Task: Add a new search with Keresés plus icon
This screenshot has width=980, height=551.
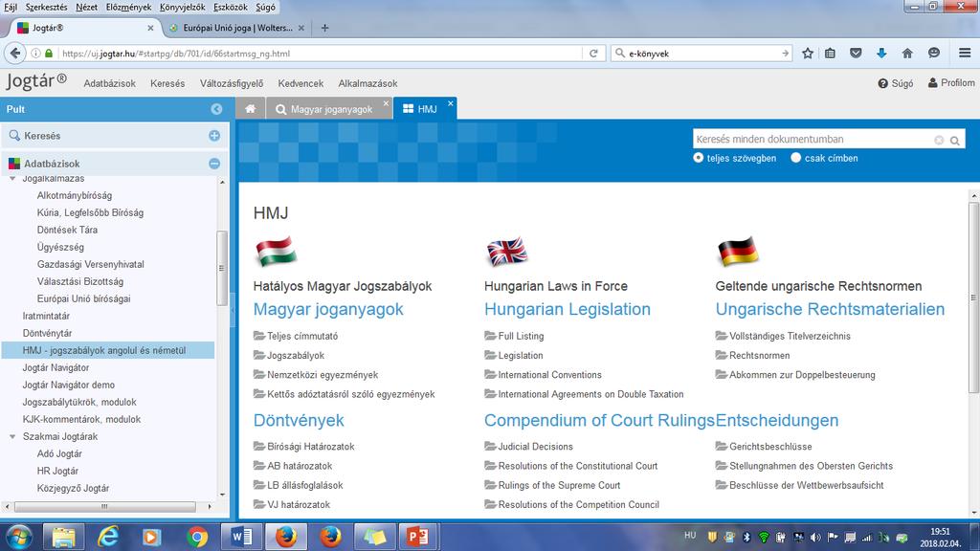Action: [x=214, y=136]
